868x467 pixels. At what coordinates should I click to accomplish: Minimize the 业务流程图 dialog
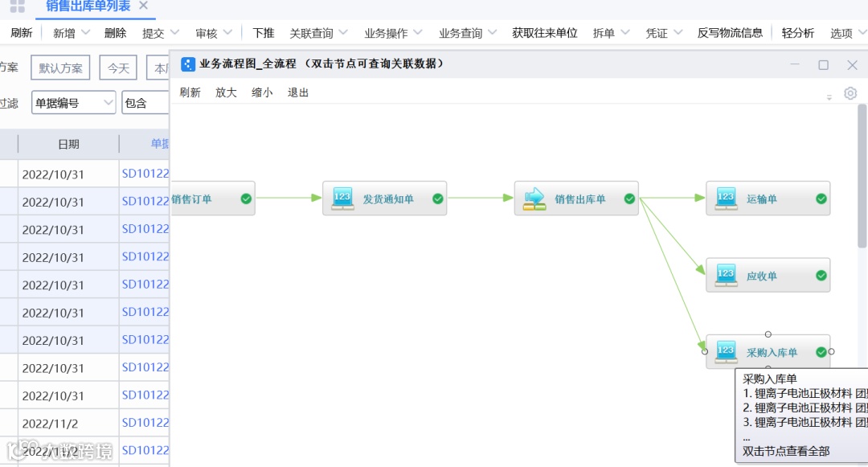(x=795, y=64)
